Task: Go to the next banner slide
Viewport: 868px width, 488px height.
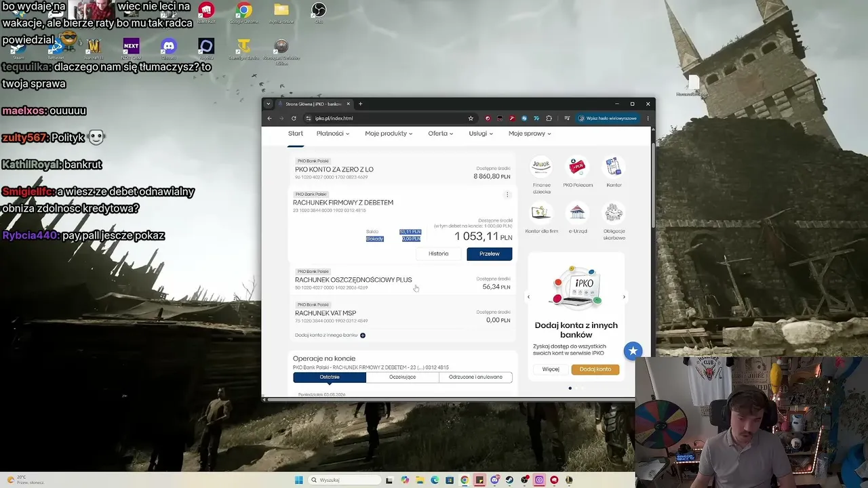Action: tap(624, 297)
